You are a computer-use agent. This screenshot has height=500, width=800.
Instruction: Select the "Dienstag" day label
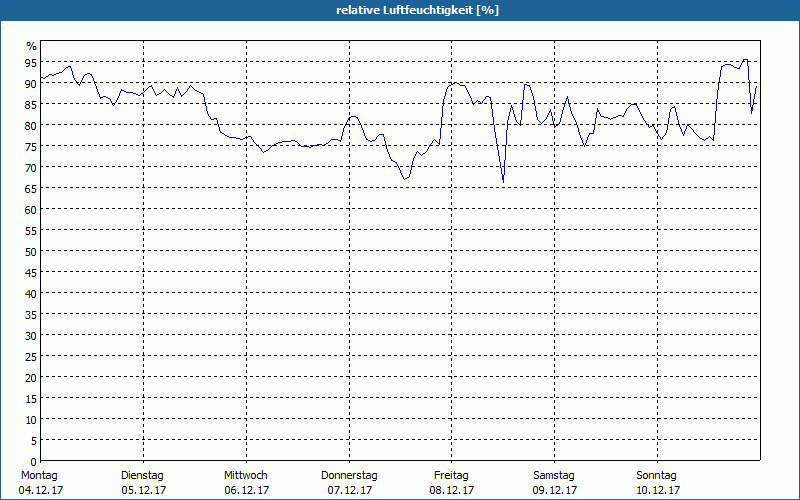pos(142,475)
